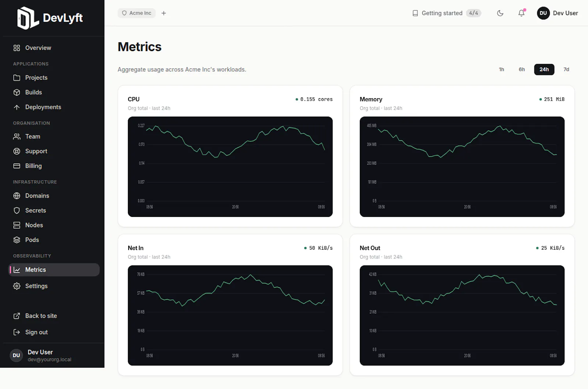The height and width of the screenshot is (389, 588).
Task: Click the Projects folder icon
Action: coord(17,78)
